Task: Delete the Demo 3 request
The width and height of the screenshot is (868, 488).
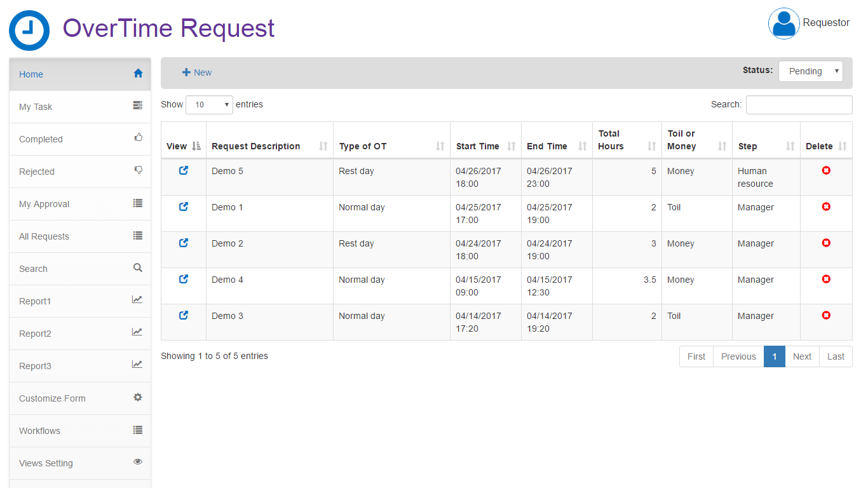Action: [826, 315]
